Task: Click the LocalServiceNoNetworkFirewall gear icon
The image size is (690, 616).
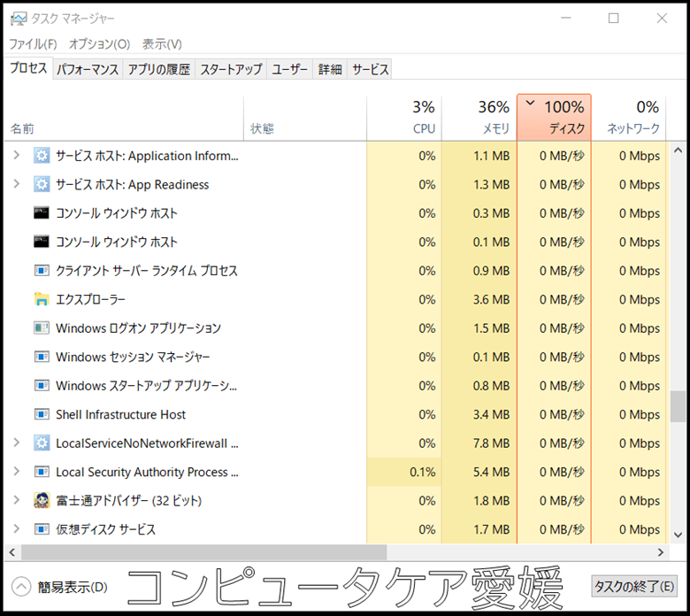Action: point(42,443)
